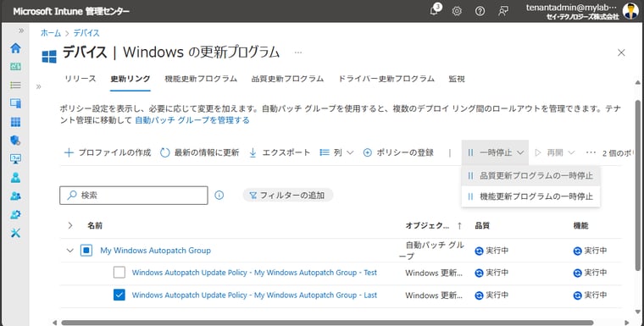This screenshot has width=644, height=326.
Task: Switch to the 更新リング tab
Action: (130, 79)
